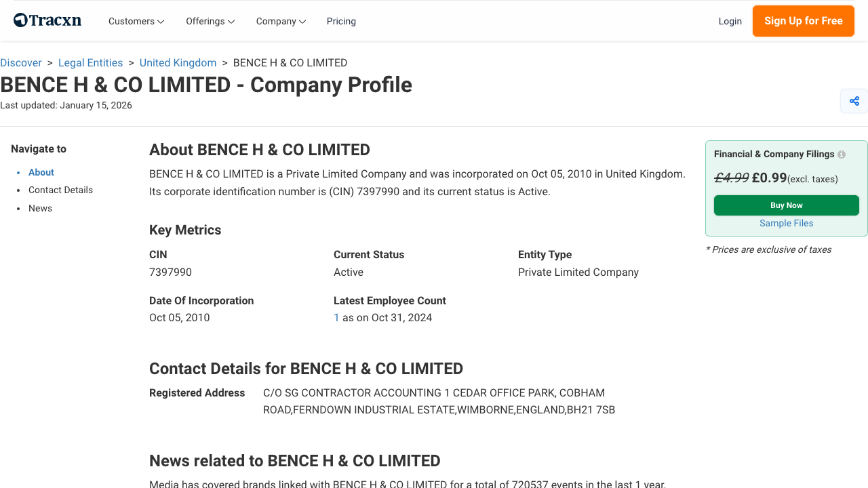Expand the Customers dropdown

pos(136,21)
